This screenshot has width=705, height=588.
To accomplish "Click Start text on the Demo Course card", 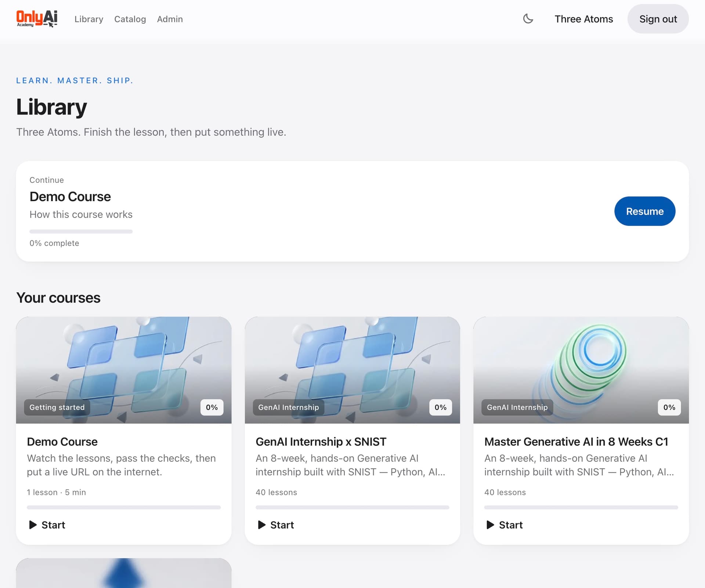I will tap(53, 525).
